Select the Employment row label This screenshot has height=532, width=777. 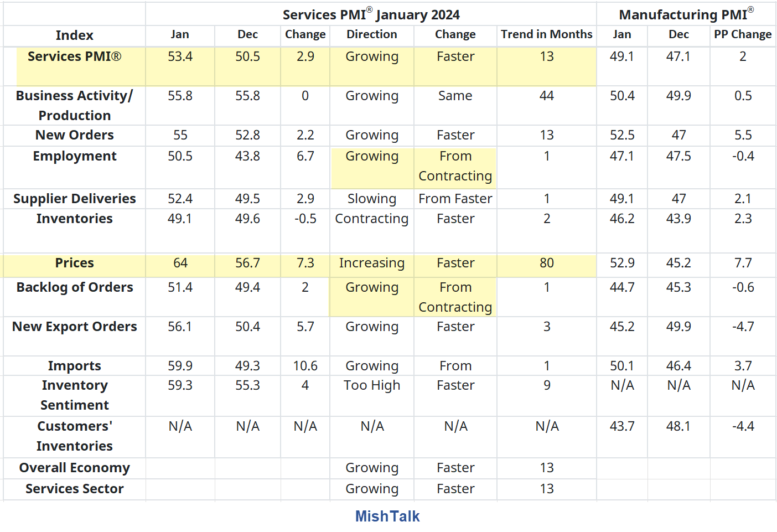point(74,156)
